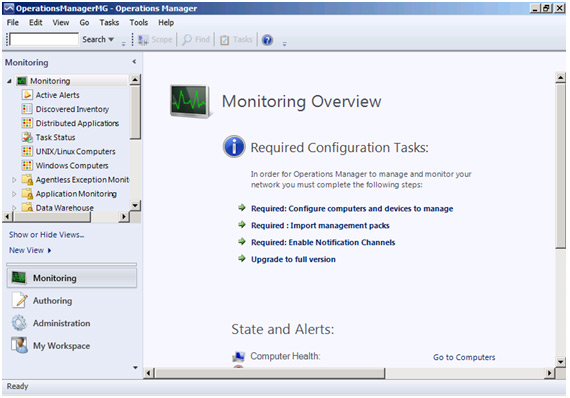Follow the Go to Computers link
Viewport: 570px width, 398px height.
(x=464, y=357)
